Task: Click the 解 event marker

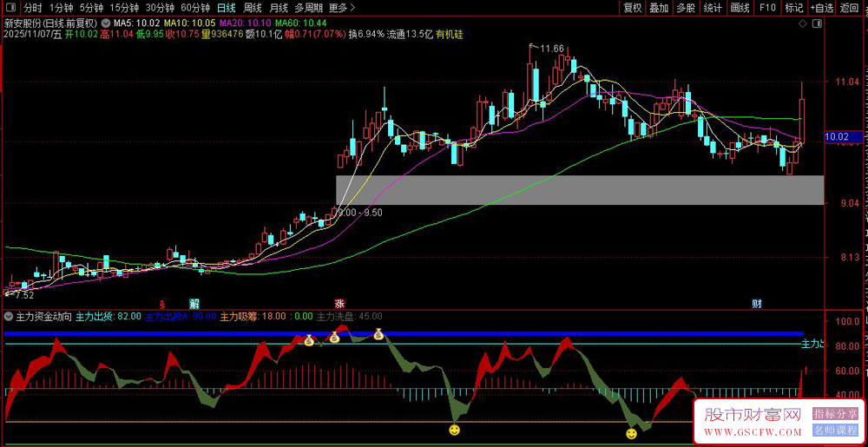Action: pos(194,304)
